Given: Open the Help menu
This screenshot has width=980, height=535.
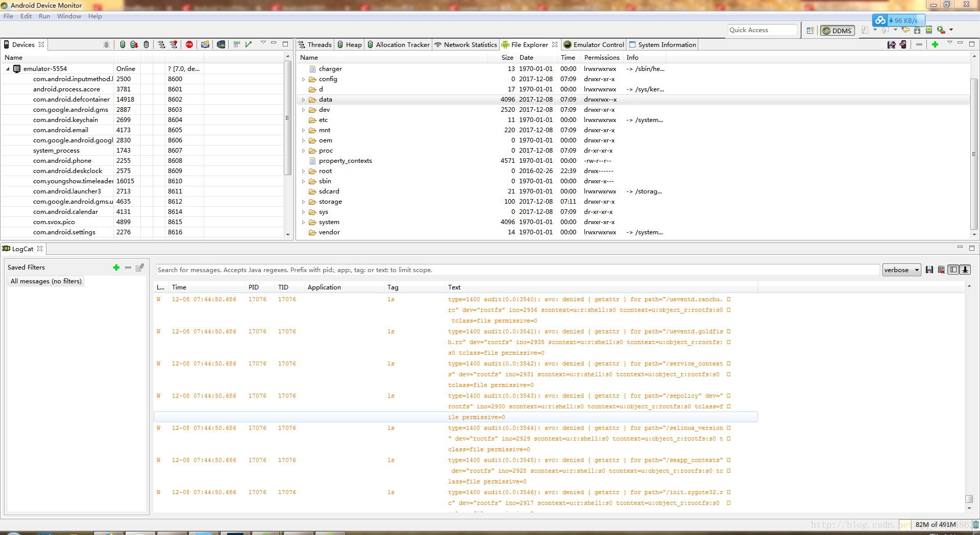Looking at the screenshot, I should [x=95, y=16].
